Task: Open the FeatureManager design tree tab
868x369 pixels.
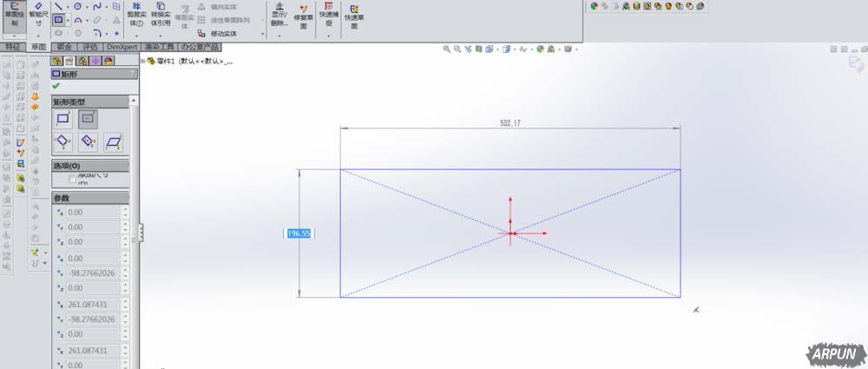Action: [x=56, y=61]
